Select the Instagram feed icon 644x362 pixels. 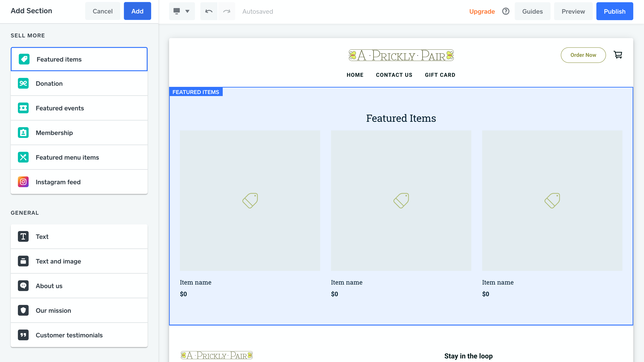click(x=23, y=182)
